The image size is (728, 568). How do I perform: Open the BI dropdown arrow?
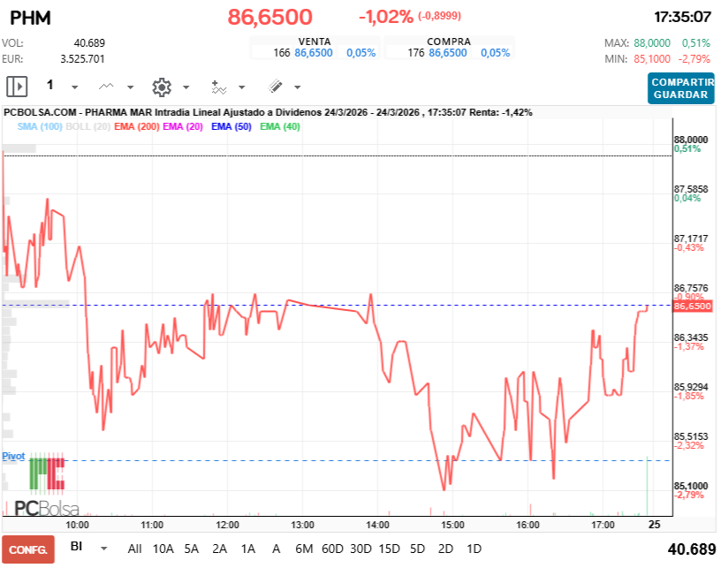104,549
